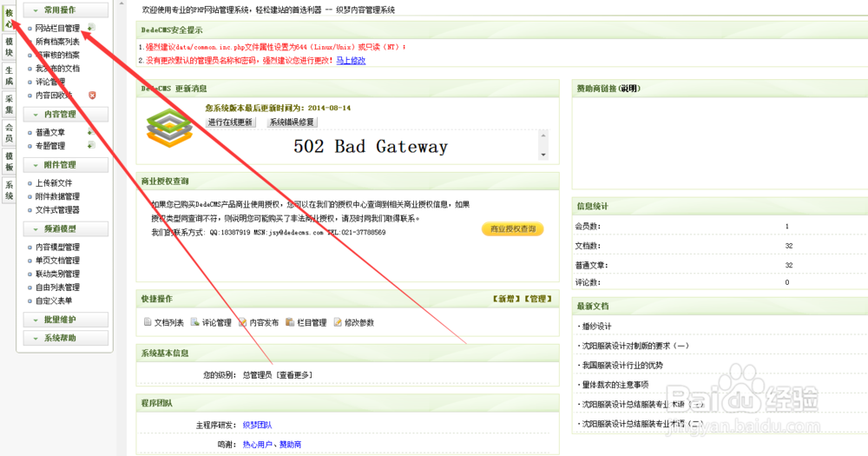Open the 内容发布 quick action icon
Viewport: 868px width, 456px height.
pos(242,322)
